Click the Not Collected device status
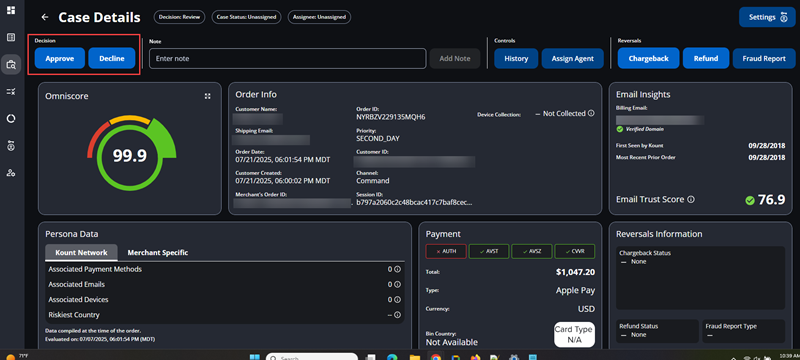The height and width of the screenshot is (360, 800). click(564, 114)
